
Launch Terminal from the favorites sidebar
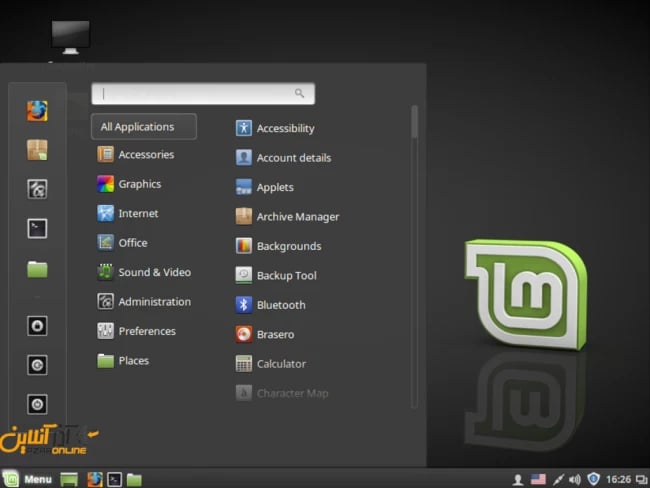click(37, 228)
